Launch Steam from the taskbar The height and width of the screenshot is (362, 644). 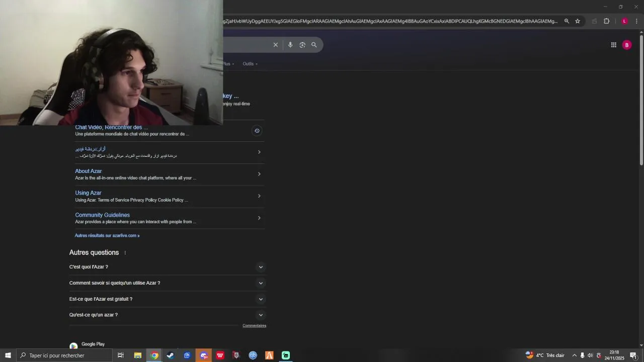(x=171, y=355)
